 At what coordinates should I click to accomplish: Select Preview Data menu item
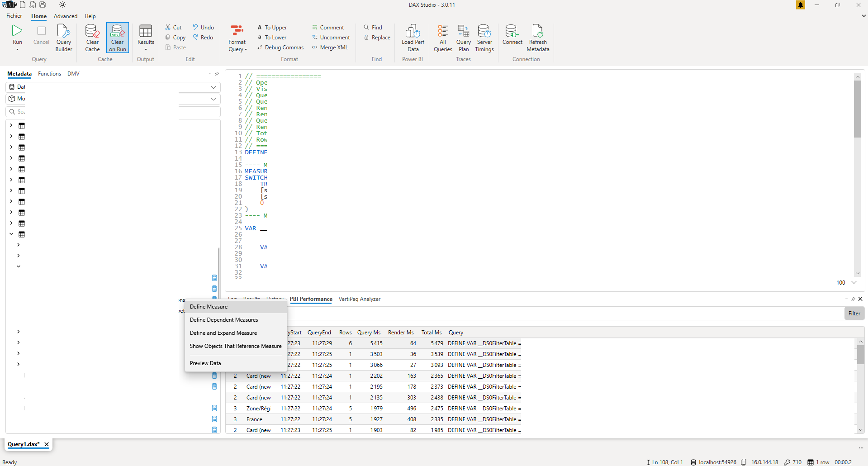click(x=236, y=363)
